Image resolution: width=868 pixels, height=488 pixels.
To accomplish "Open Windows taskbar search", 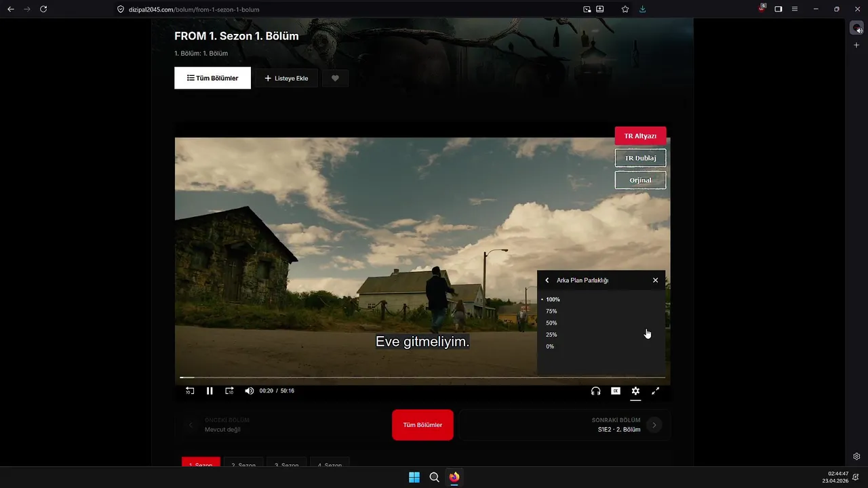I will (x=434, y=477).
